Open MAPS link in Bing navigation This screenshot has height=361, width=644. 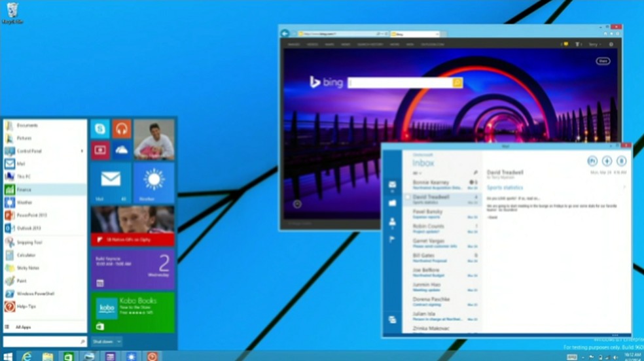329,44
